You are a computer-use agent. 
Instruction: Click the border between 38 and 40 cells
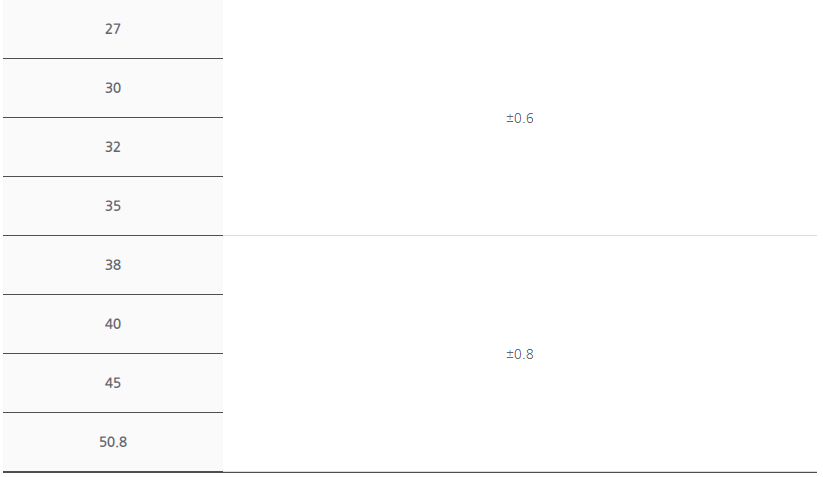(113, 294)
